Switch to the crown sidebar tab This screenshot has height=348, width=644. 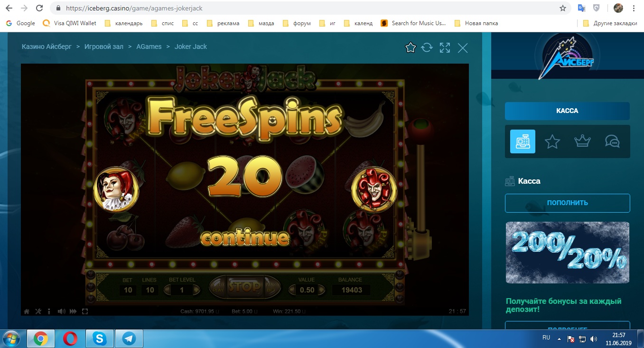coord(582,141)
